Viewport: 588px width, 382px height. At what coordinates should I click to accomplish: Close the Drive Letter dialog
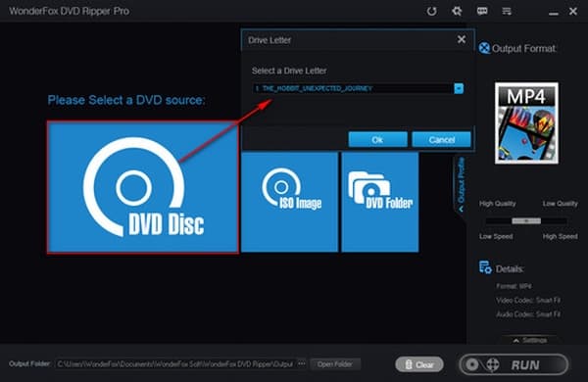point(462,39)
